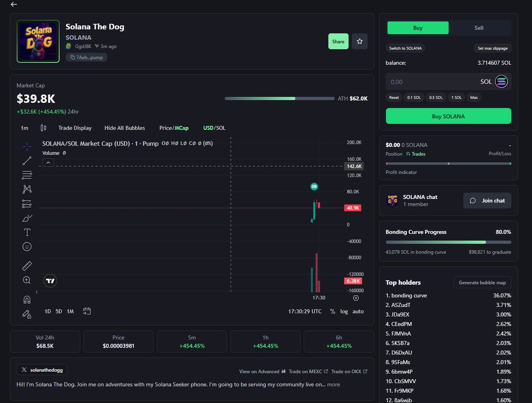Toggle Hide All Bubbles

125,128
